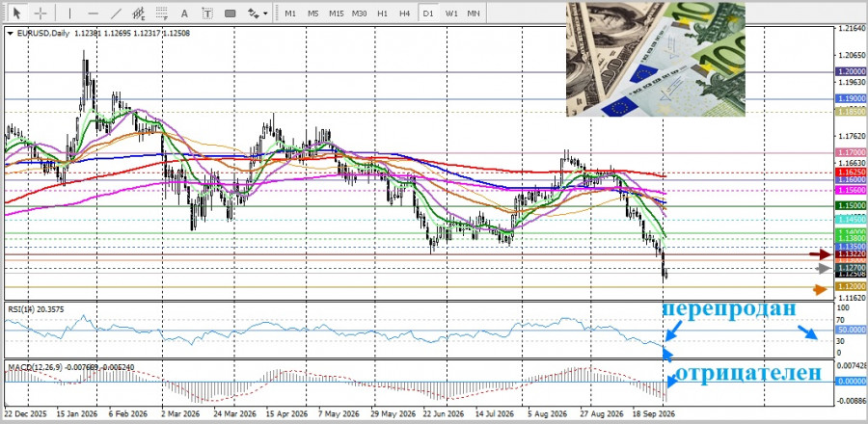Select the Text (A) tool
This screenshot has height=424, width=868.
pos(185,13)
